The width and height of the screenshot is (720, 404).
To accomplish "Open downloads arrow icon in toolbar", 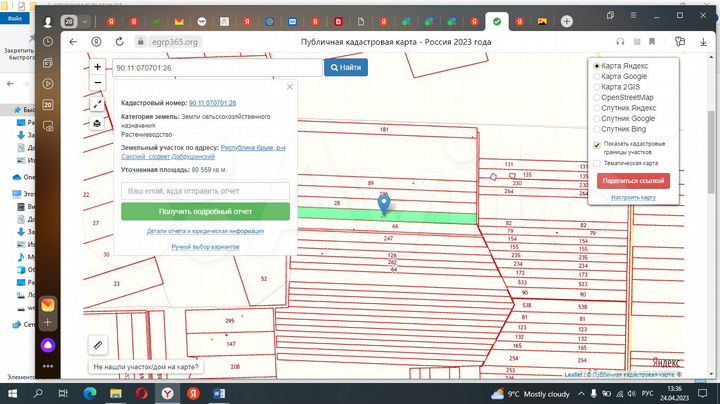I will point(703,42).
